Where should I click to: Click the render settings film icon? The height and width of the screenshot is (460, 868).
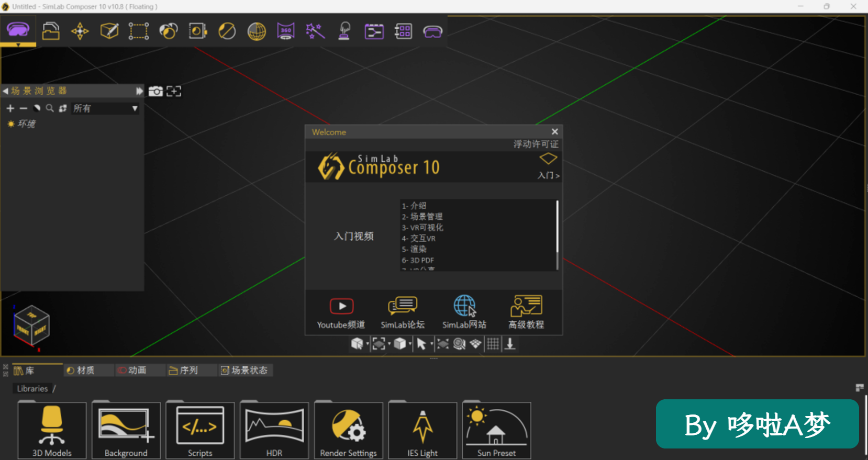click(198, 31)
